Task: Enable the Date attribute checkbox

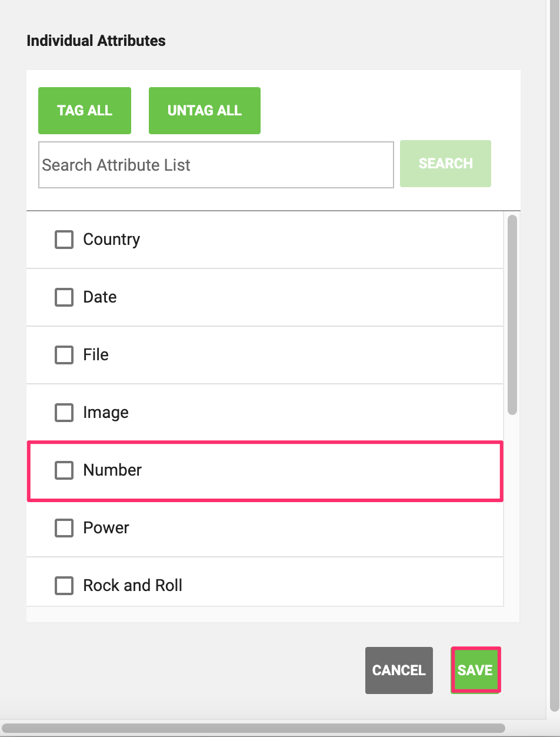Action: coord(64,297)
